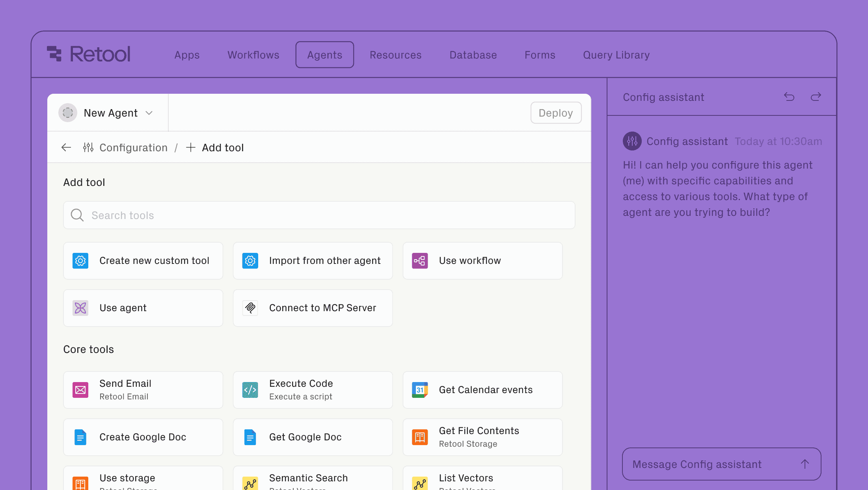Click the Deploy button

click(556, 113)
